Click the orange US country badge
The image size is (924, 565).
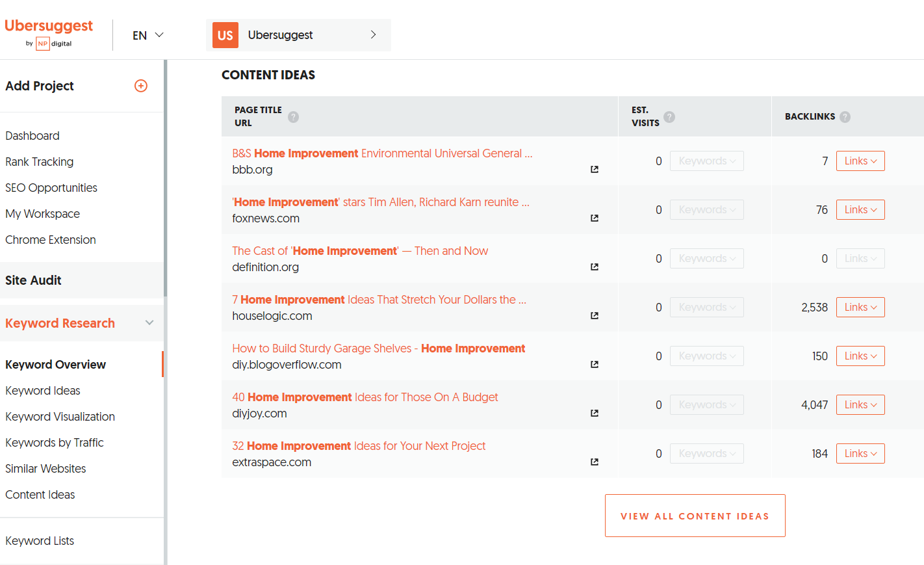click(x=225, y=35)
